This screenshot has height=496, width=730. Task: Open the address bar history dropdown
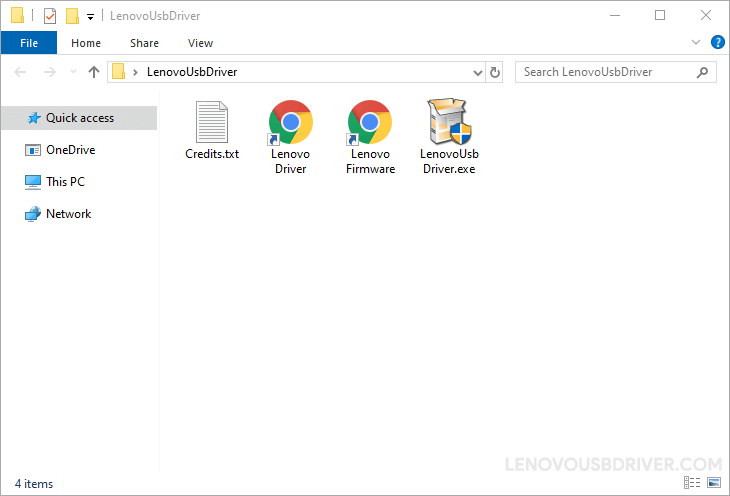pyautogui.click(x=478, y=72)
